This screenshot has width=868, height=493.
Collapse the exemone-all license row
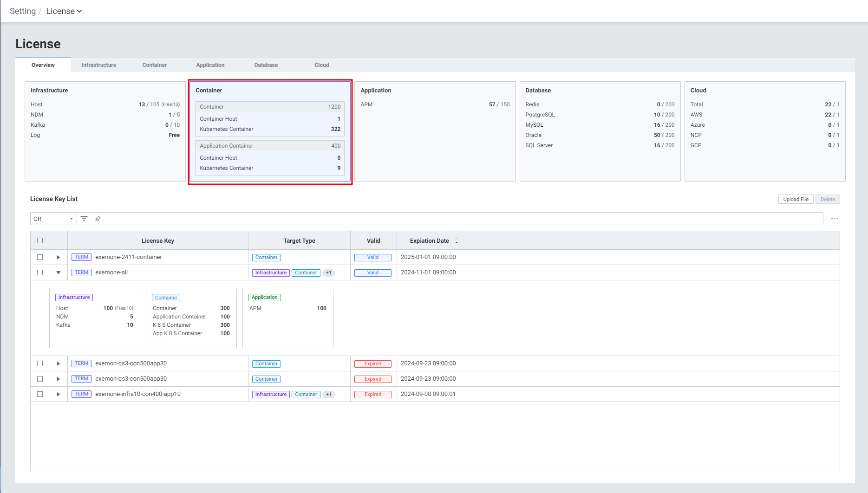click(59, 272)
